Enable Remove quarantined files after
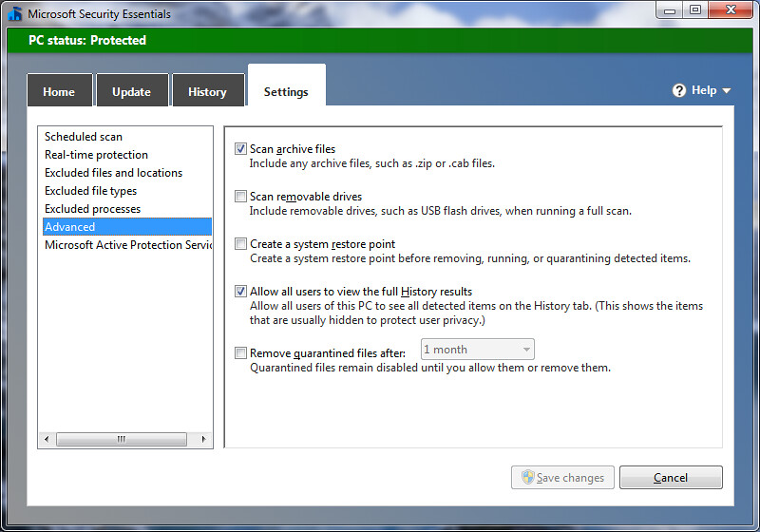Screen dimensions: 760x532 pyautogui.click(x=240, y=353)
